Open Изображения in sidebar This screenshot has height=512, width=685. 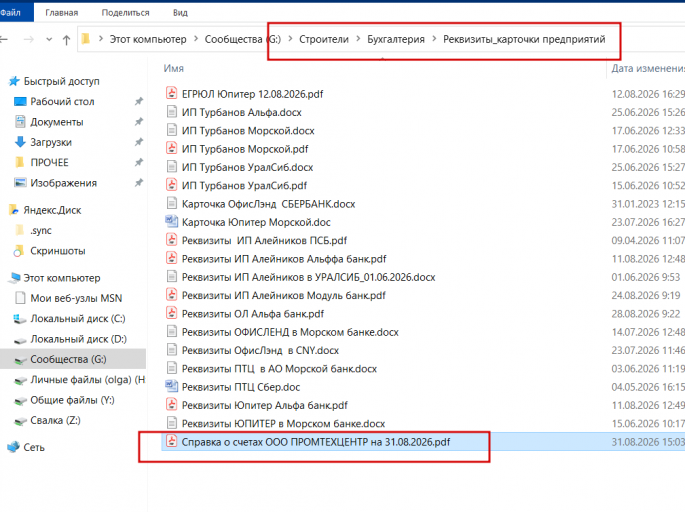coord(63,183)
